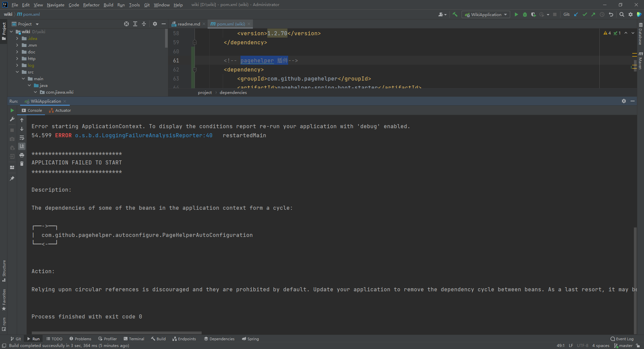Expand the http folder
The image size is (644, 349).
[x=17, y=59]
